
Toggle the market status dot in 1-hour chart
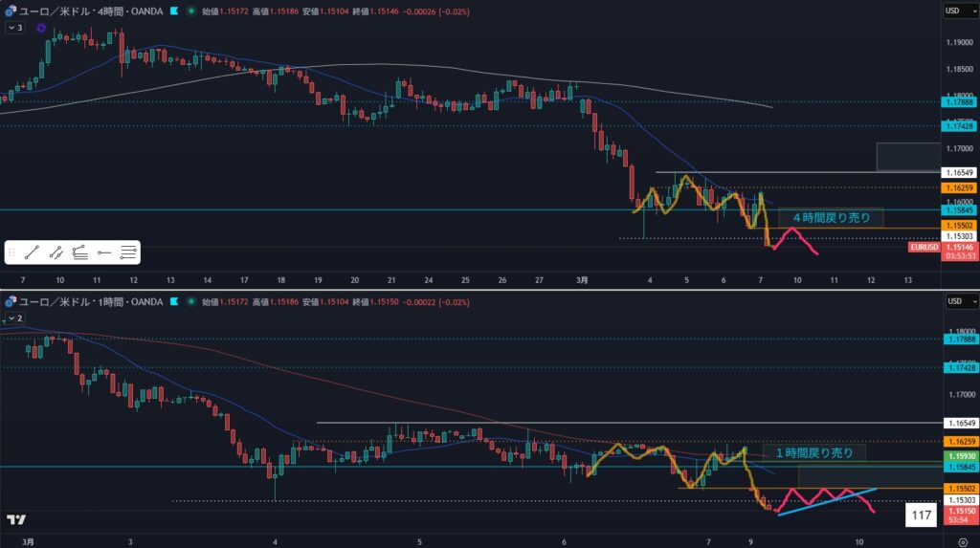pos(193,301)
